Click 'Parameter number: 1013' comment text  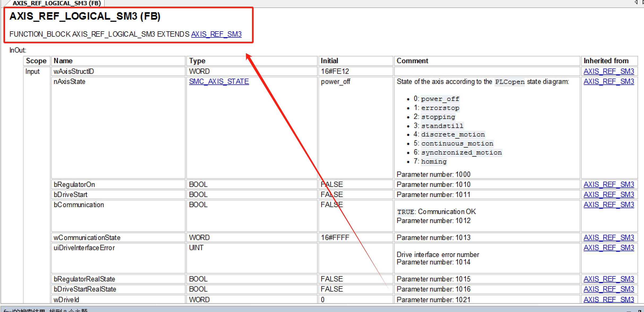pos(433,238)
